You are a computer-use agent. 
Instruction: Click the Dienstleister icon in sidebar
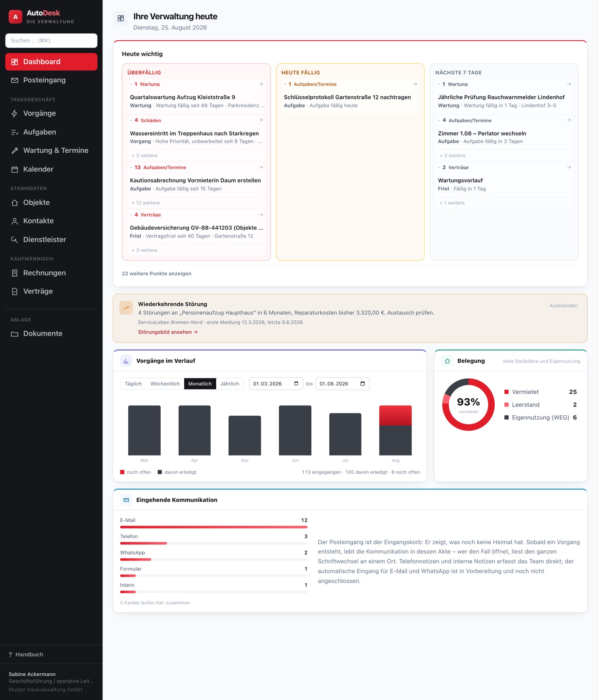14,240
